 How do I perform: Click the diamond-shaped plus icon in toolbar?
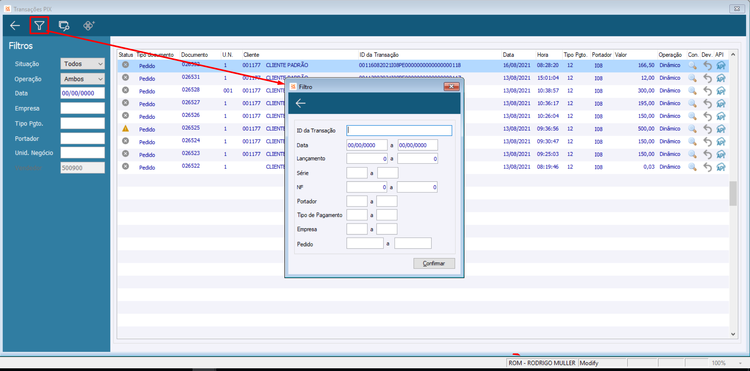(88, 26)
